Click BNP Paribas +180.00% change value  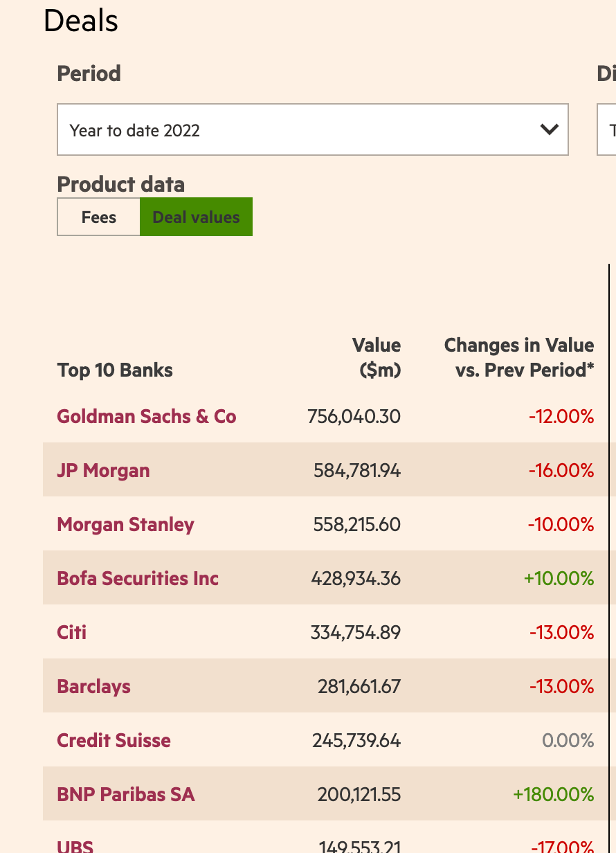(553, 795)
